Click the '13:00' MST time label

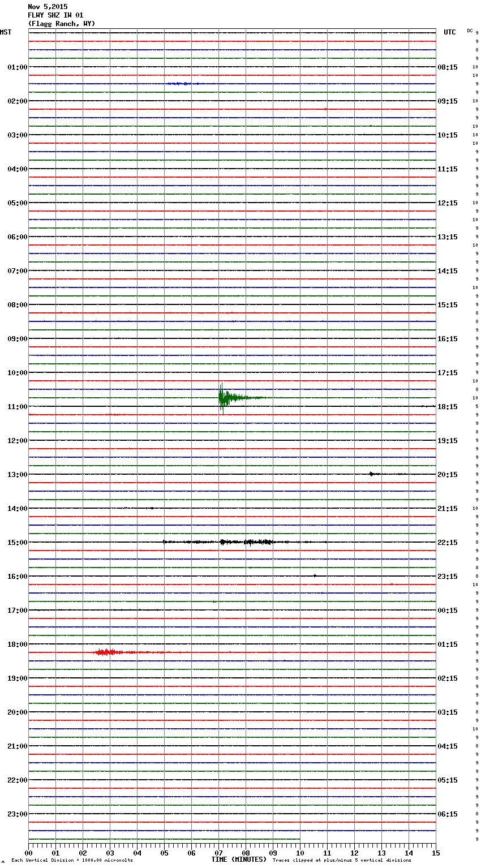pos(17,475)
